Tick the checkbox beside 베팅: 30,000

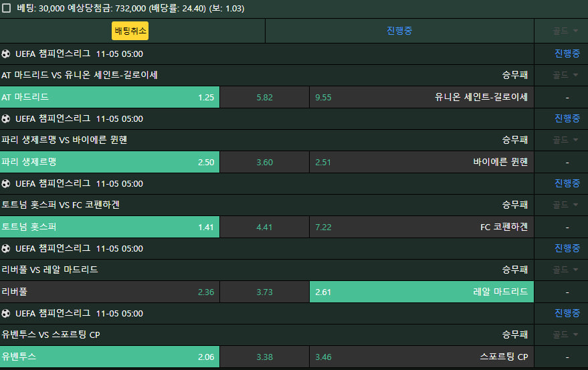pos(6,8)
